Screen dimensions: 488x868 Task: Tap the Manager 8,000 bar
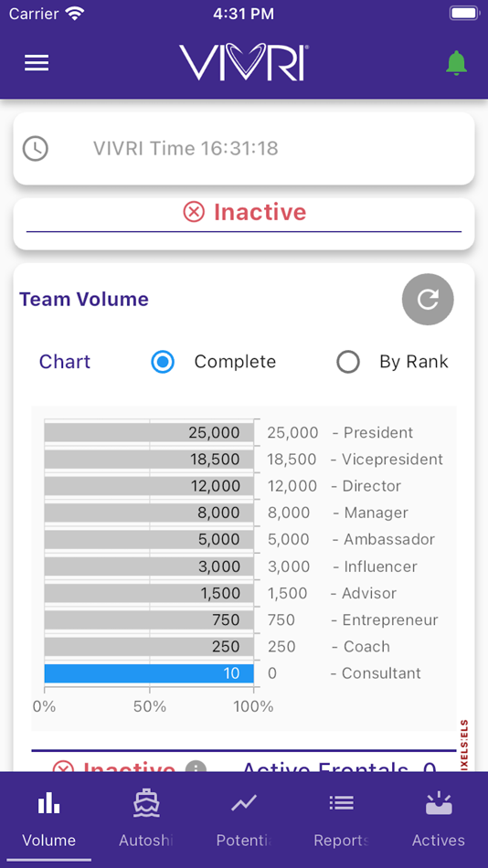coord(149,513)
